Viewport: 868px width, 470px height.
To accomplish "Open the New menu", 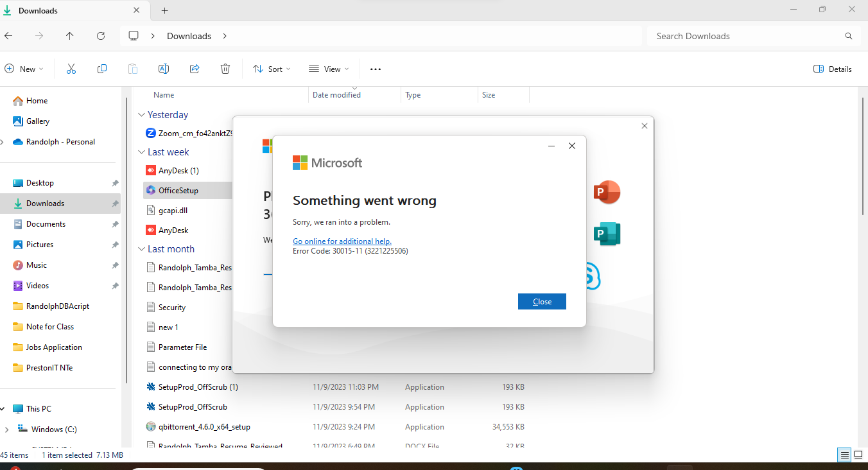I will (x=24, y=69).
